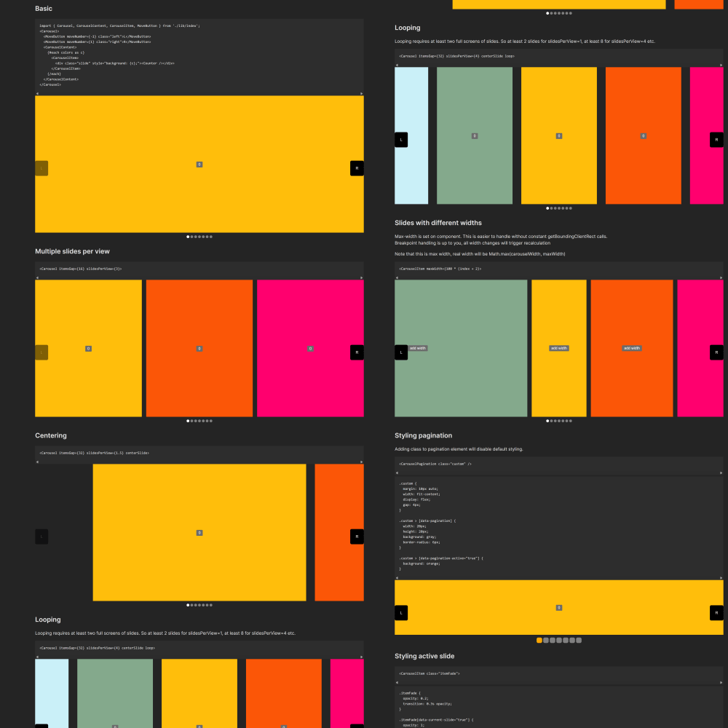The image size is (728, 728).
Task: Click the R button in the Basic carousel
Action: pos(357,168)
